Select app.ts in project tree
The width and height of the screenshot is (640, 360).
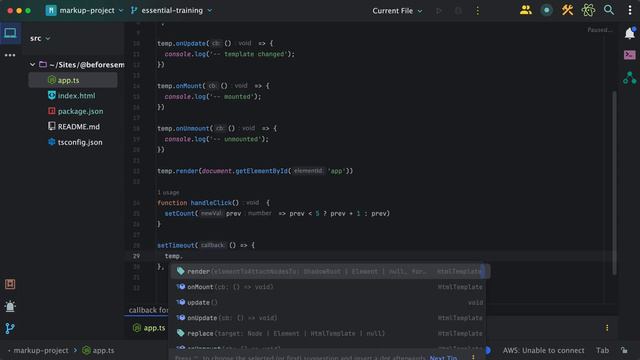coord(73,80)
